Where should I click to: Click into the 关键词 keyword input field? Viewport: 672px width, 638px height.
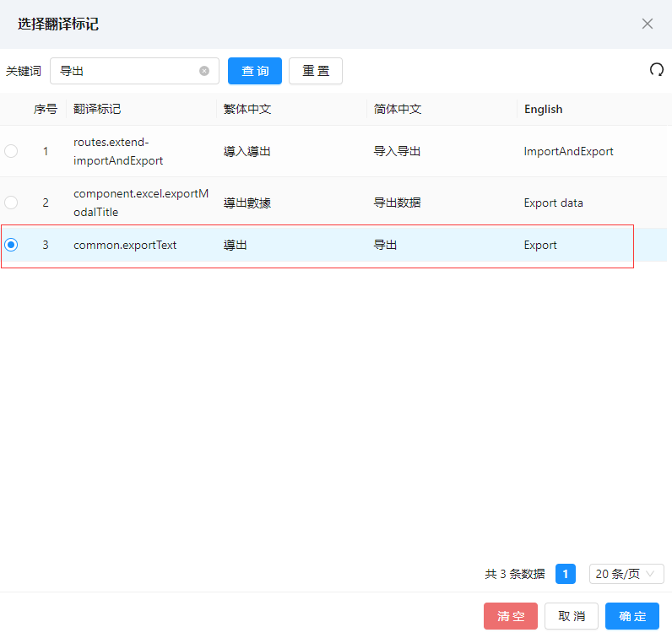pyautogui.click(x=127, y=71)
